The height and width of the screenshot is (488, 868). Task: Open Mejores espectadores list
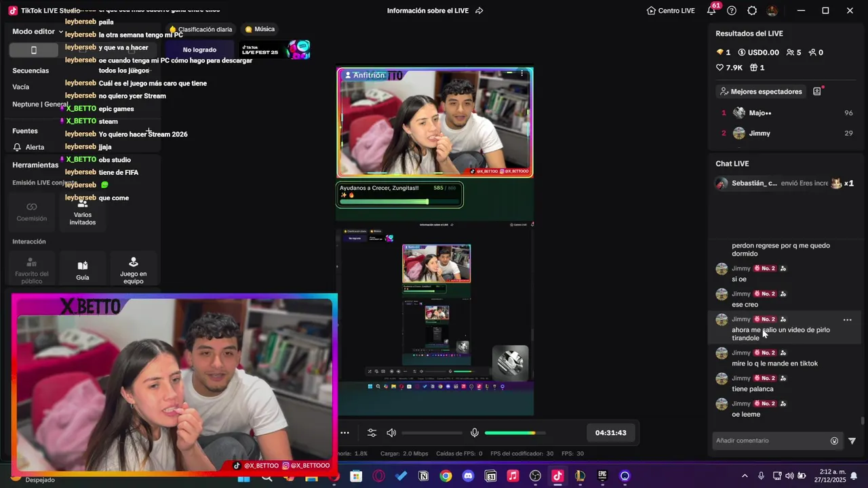coord(761,91)
